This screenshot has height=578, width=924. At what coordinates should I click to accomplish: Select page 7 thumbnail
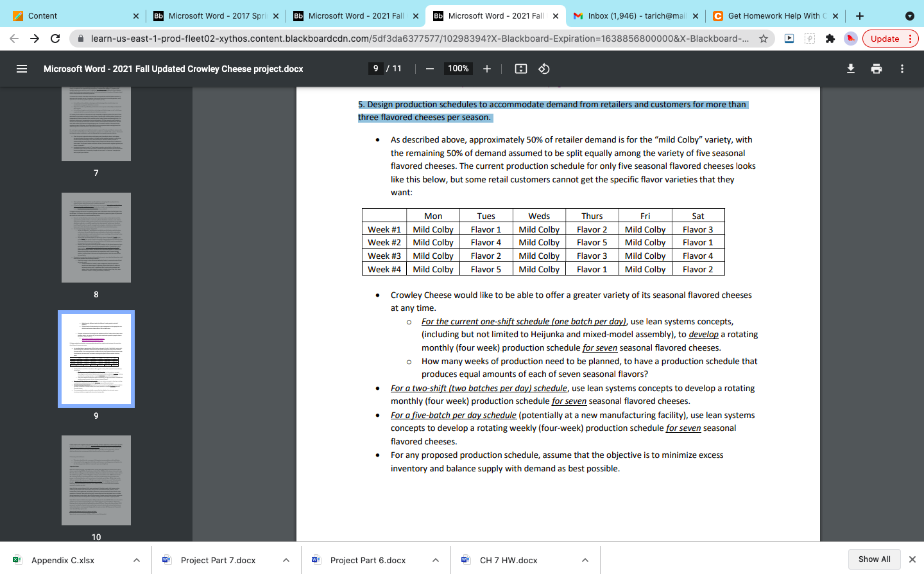(x=96, y=123)
